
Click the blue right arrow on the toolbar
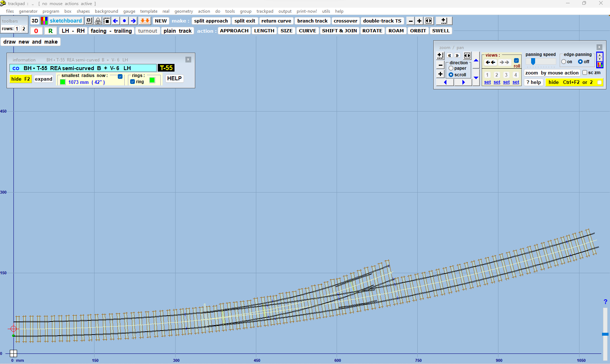click(x=133, y=21)
